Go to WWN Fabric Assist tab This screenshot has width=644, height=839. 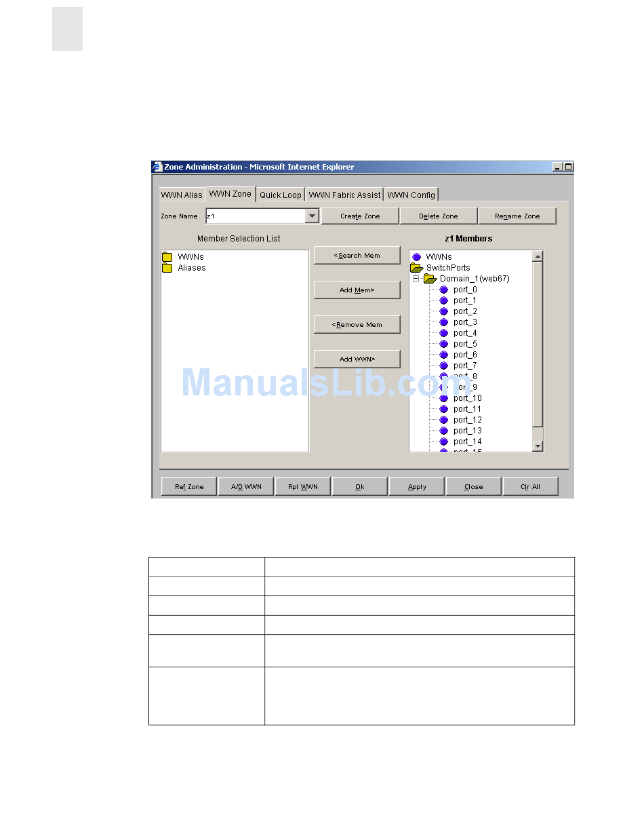tap(344, 195)
